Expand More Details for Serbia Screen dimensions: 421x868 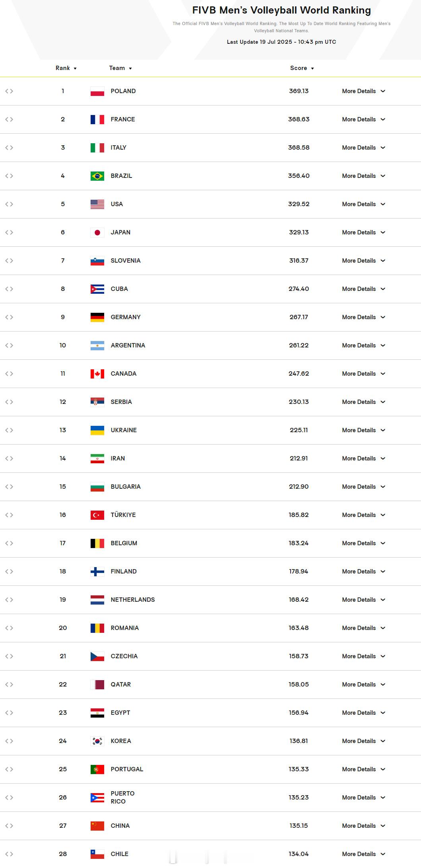364,402
